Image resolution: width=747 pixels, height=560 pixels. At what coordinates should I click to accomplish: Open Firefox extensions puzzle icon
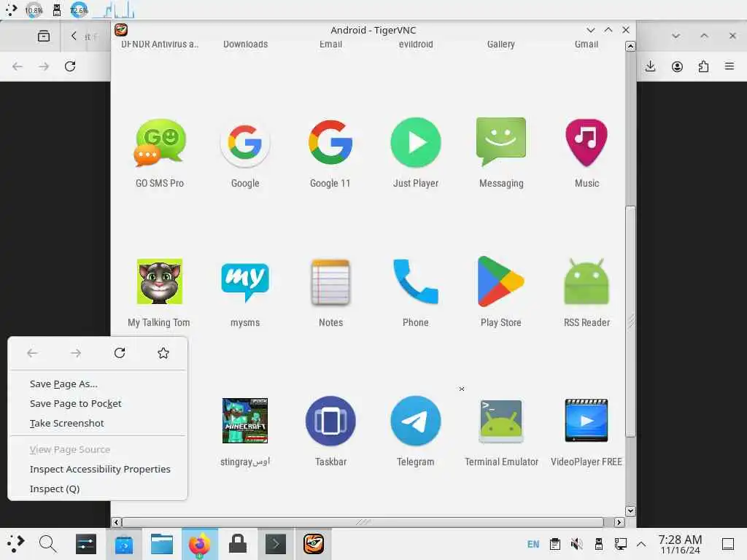(703, 66)
